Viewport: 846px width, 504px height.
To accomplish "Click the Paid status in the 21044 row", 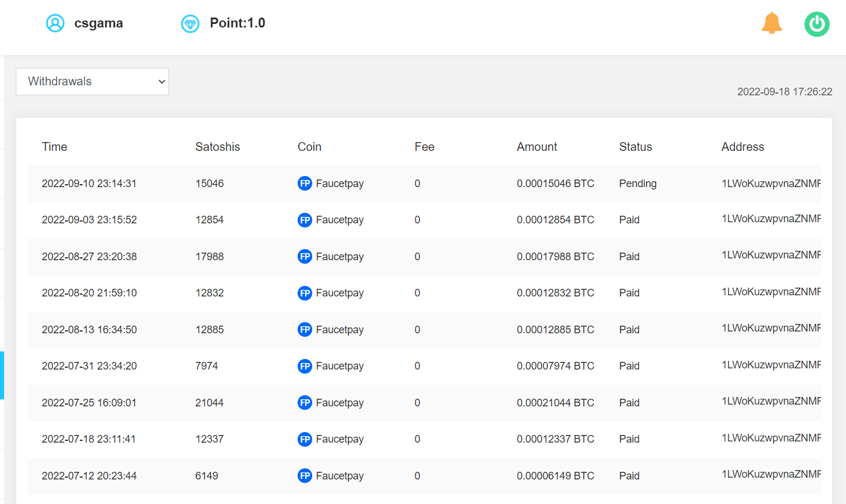I will 629,403.
